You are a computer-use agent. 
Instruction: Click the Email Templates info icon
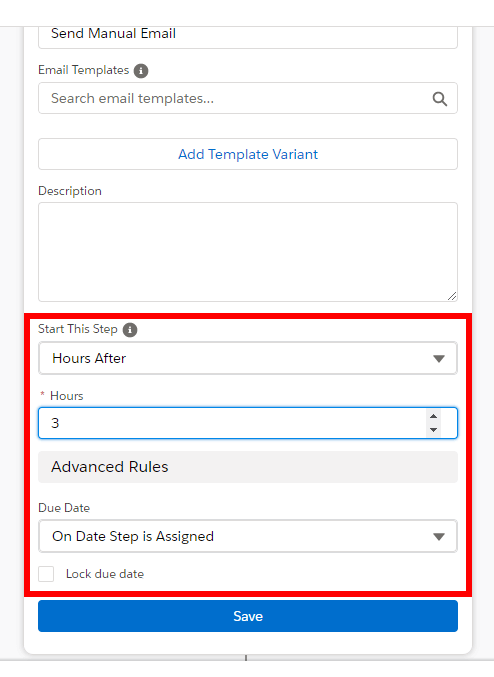pos(141,70)
